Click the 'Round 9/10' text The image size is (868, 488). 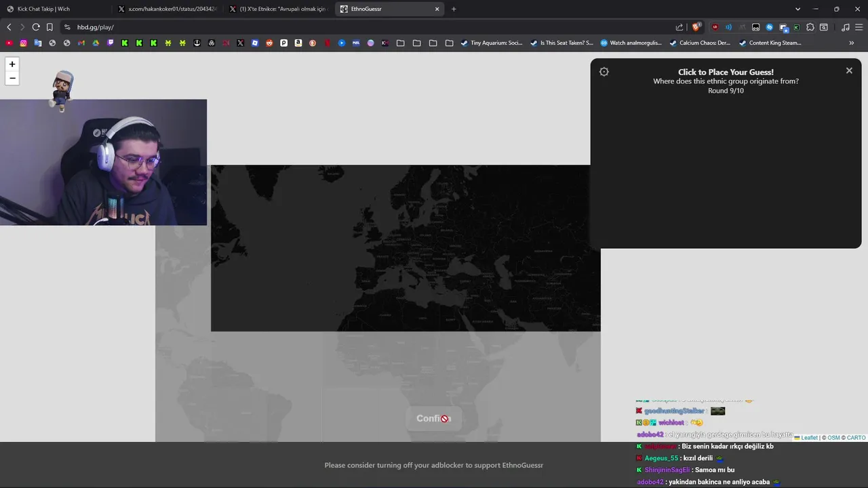[x=726, y=91]
